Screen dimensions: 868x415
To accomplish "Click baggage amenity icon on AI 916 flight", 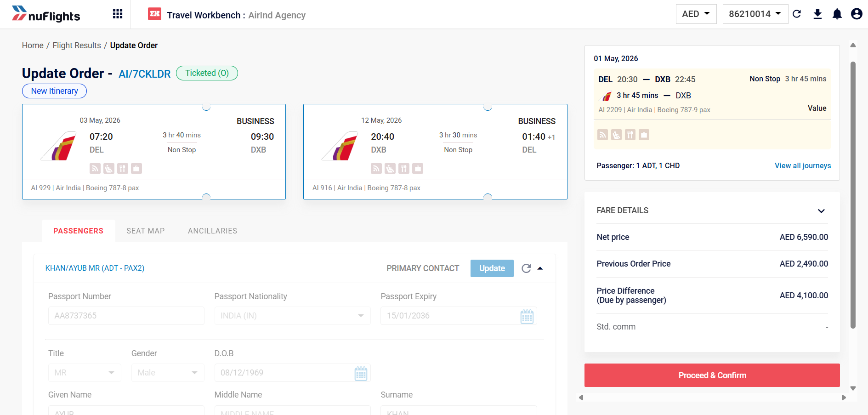I will 418,169.
